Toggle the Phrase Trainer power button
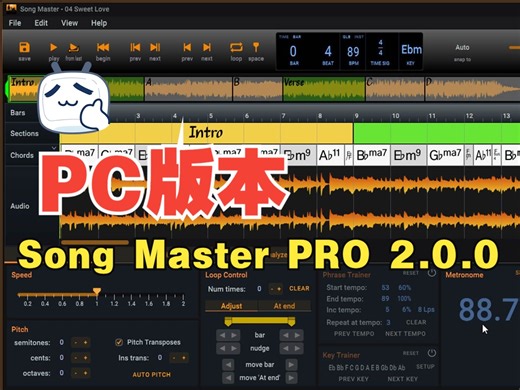Image resolution: width=520 pixels, height=390 pixels. pos(432,273)
